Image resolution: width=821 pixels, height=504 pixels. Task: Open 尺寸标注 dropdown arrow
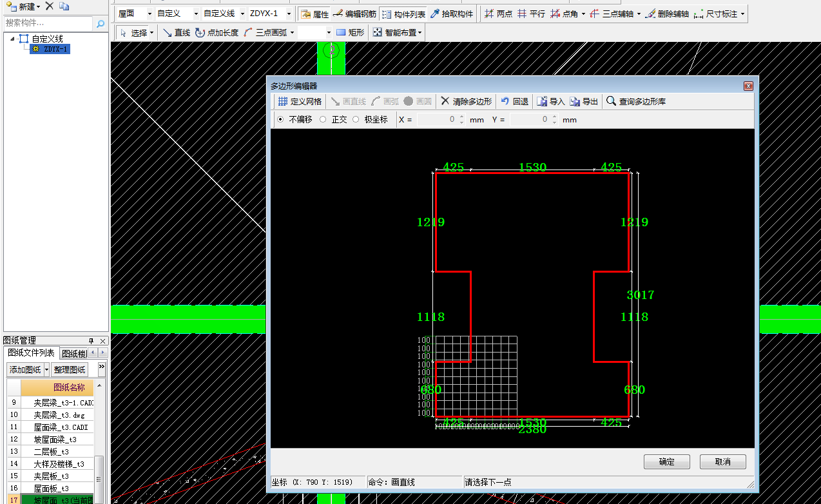click(x=742, y=14)
